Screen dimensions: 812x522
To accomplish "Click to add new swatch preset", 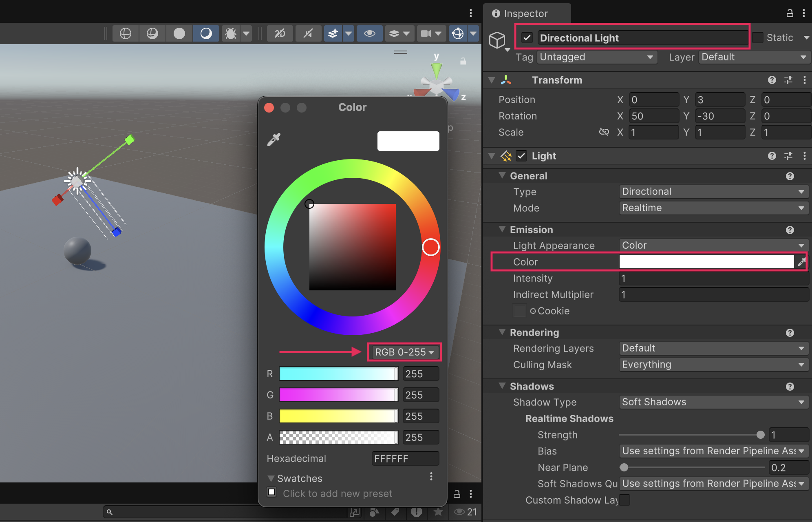I will point(272,492).
